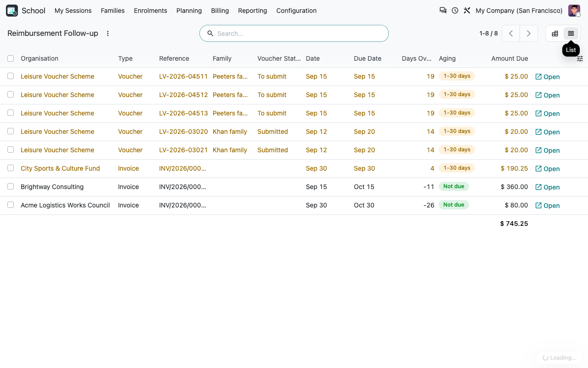Open the optional columns settings icon

tap(580, 58)
